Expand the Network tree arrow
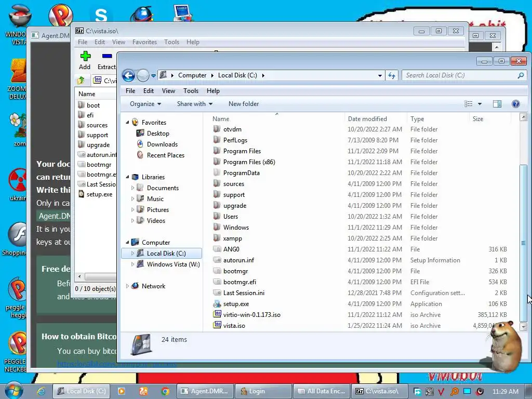The image size is (532, 399). click(x=128, y=286)
